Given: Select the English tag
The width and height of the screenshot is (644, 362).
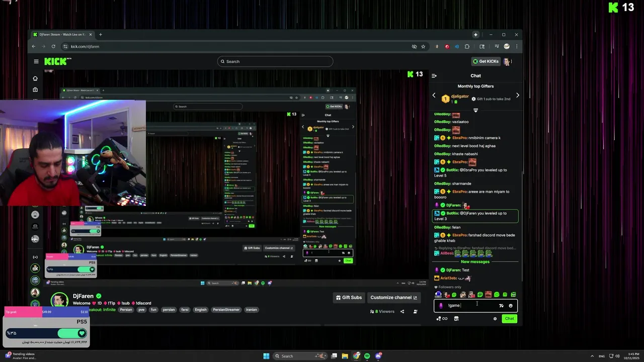Looking at the screenshot, I should pos(201,310).
